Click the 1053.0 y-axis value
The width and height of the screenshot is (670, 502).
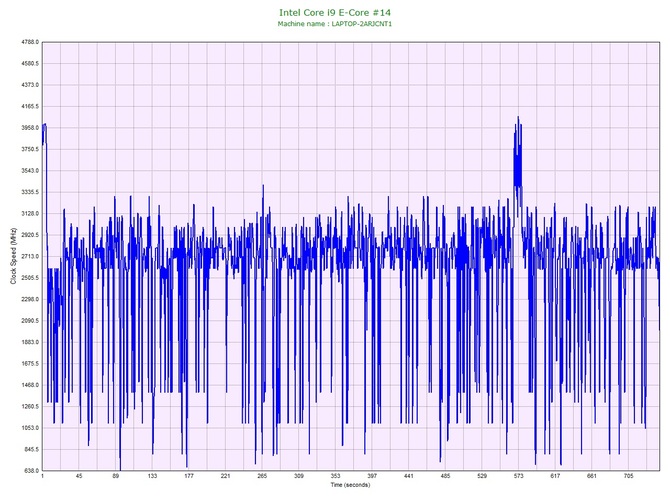[30, 428]
